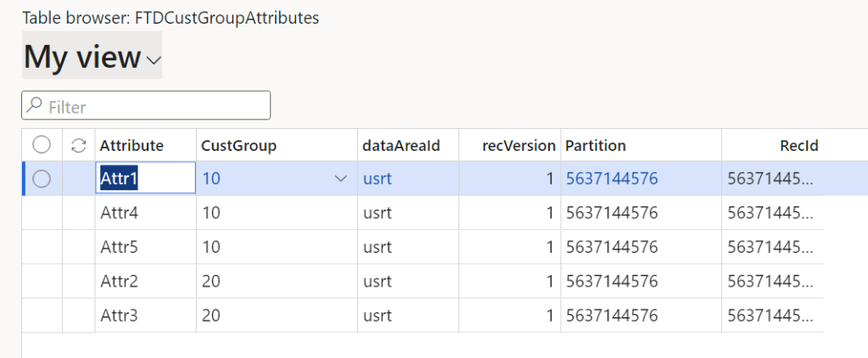The image size is (868, 358).
Task: Toggle the select-all rows circle in header
Action: point(42,146)
